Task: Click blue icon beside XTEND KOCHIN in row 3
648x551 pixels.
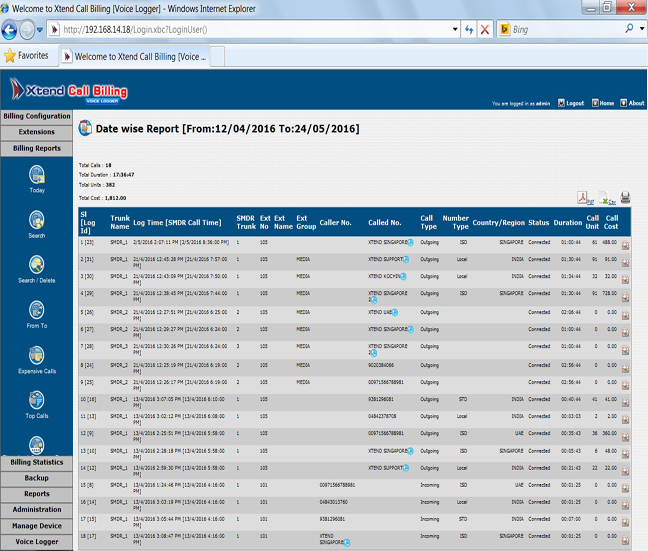Action: click(x=403, y=277)
